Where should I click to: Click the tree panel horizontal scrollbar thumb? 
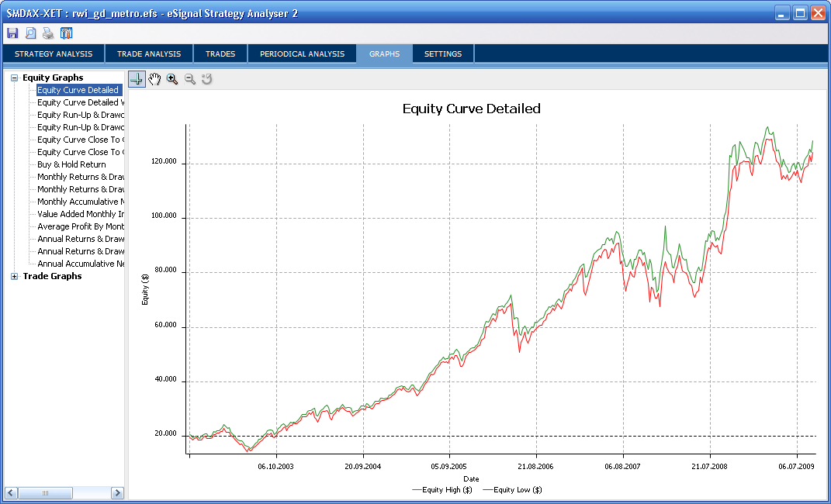coord(45,493)
